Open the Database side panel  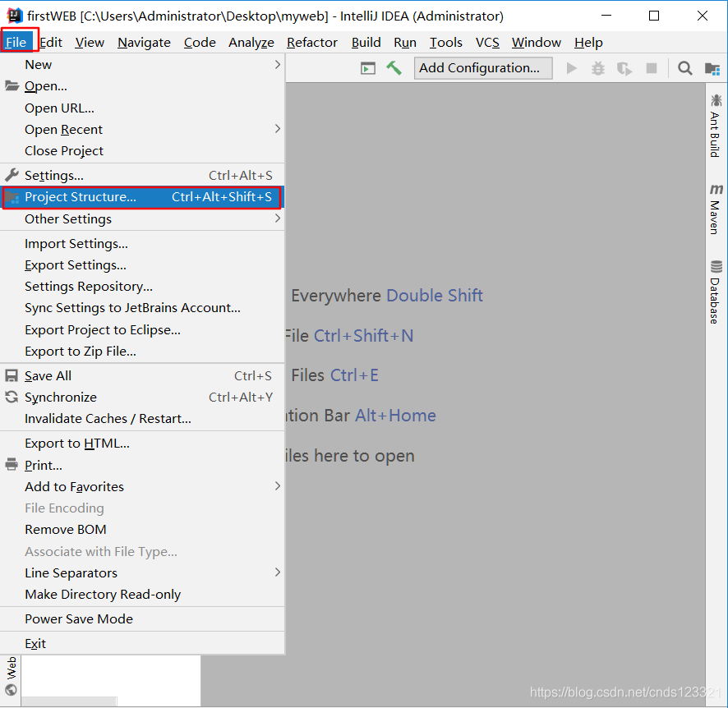(x=716, y=292)
